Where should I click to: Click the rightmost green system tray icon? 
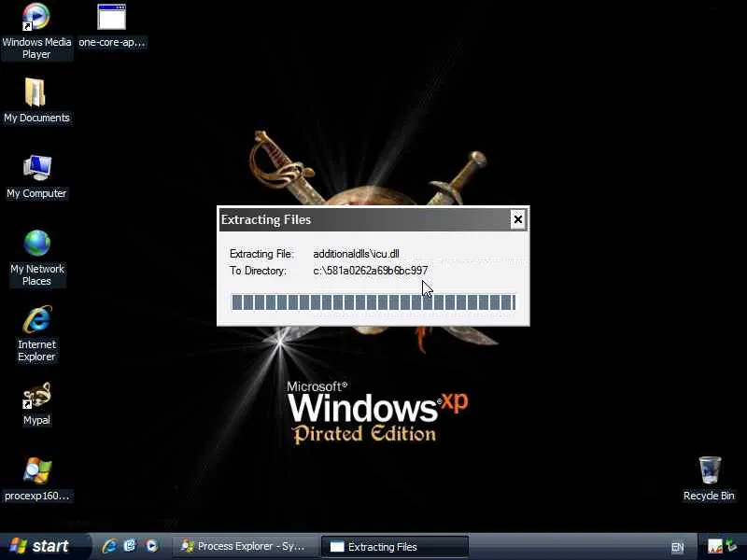tap(731, 546)
